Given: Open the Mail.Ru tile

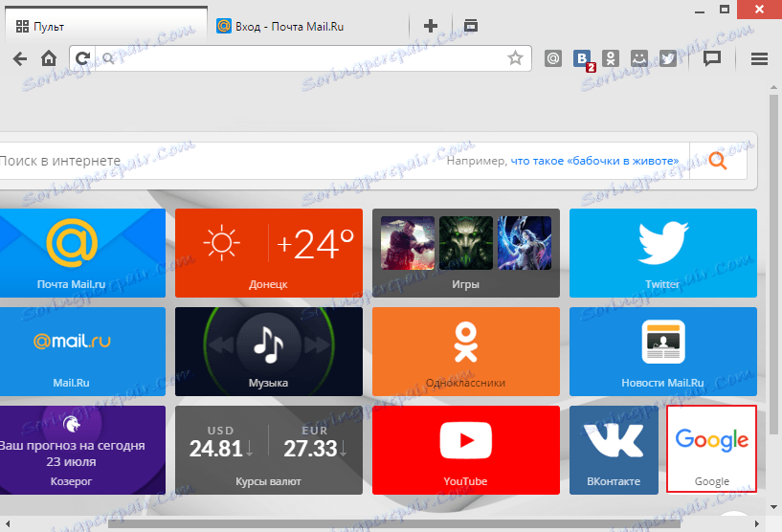Looking at the screenshot, I should pyautogui.click(x=82, y=351).
